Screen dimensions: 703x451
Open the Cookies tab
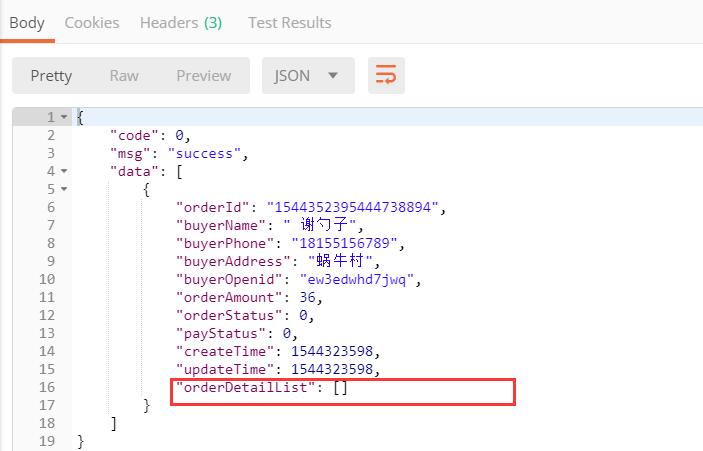click(92, 22)
